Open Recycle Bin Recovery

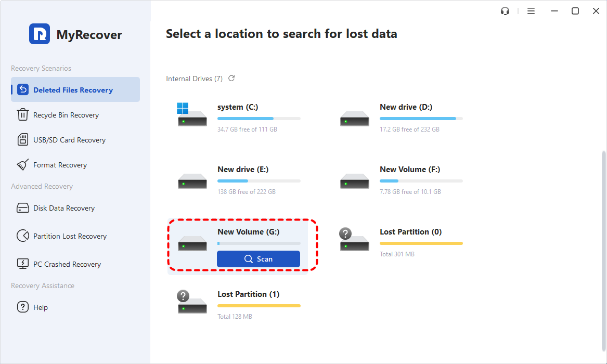tap(66, 115)
